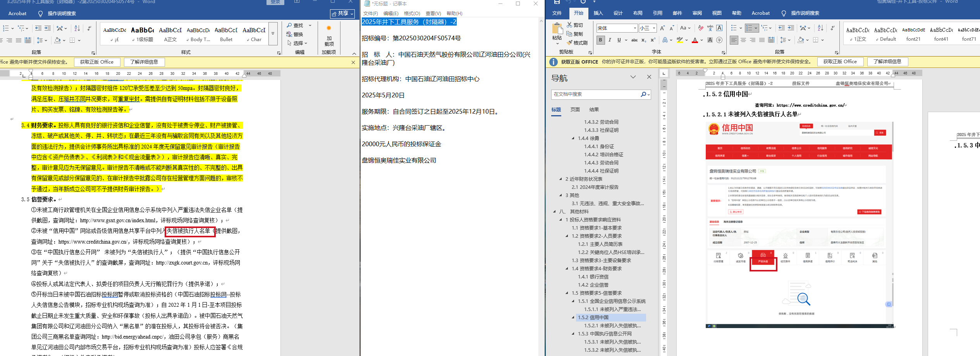The width and height of the screenshot is (980, 356).
Task: Click the text effects icon
Action: point(665,40)
